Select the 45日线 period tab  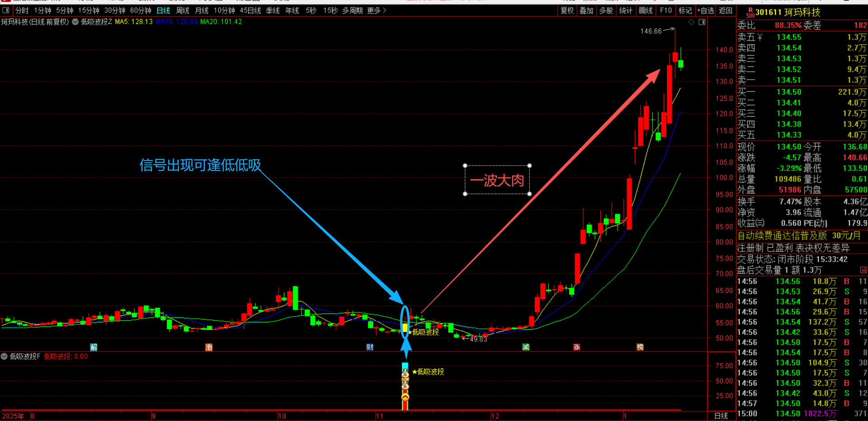tap(250, 10)
